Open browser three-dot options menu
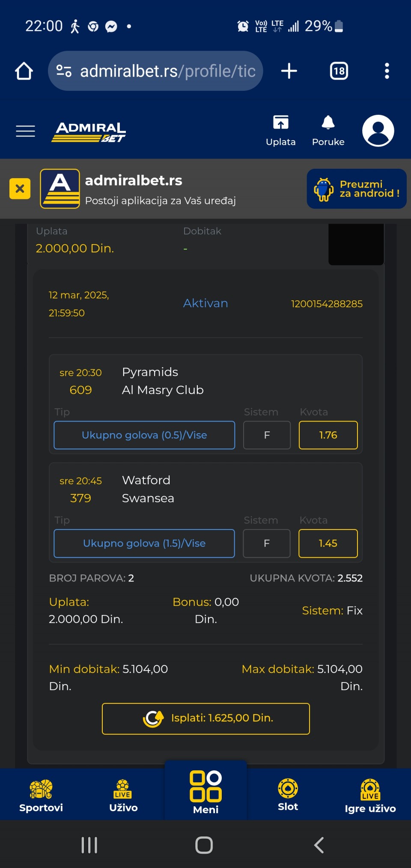This screenshot has height=868, width=411. [387, 71]
